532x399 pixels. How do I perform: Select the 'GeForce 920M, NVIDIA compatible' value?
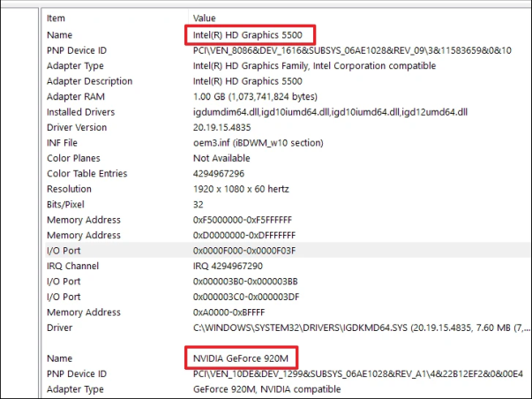267,389
